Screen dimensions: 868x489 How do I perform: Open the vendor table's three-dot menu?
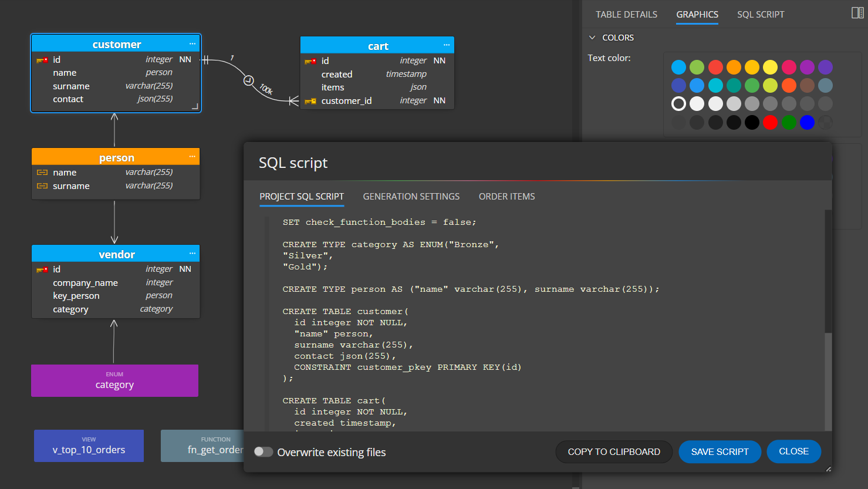click(192, 254)
